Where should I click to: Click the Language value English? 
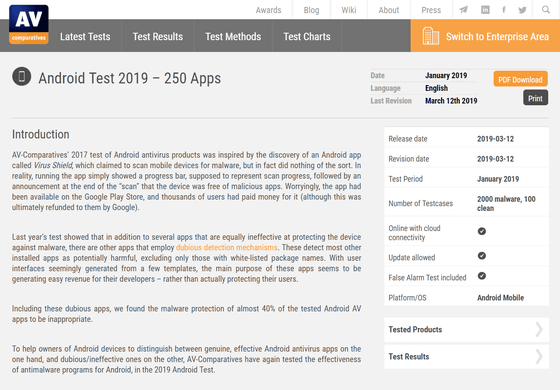click(x=436, y=88)
